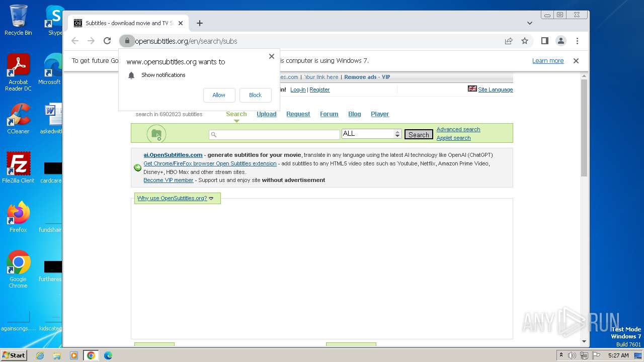The height and width of the screenshot is (362, 644).
Task: Open the Chrome three-dot menu
Action: point(577,41)
